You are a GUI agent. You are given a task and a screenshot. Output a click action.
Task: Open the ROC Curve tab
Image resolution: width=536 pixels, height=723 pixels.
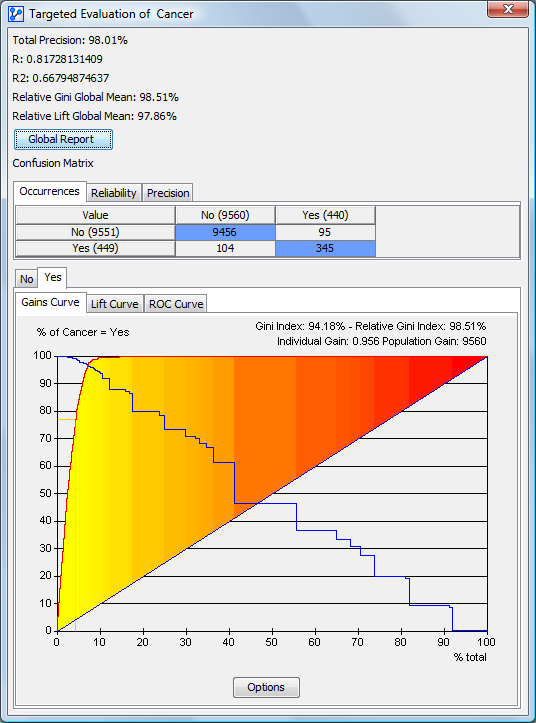tap(176, 304)
